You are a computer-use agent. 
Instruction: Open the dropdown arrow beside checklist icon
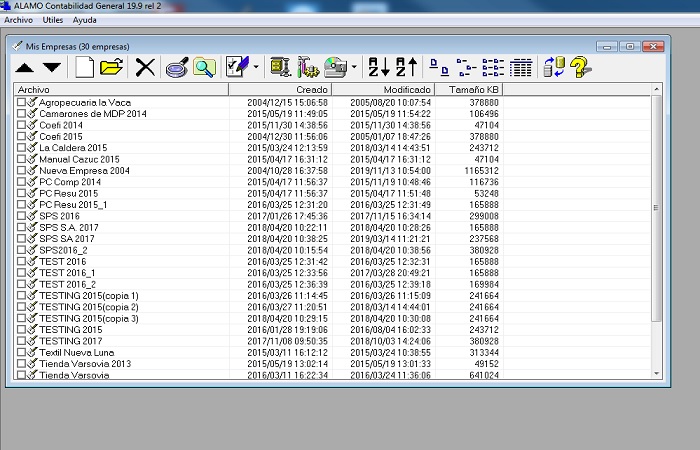coord(256,67)
